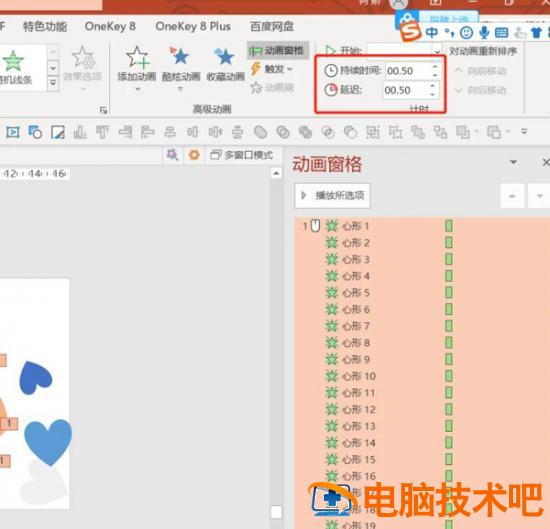
Task: Click the Sogou S logo icon
Action: coord(410,31)
